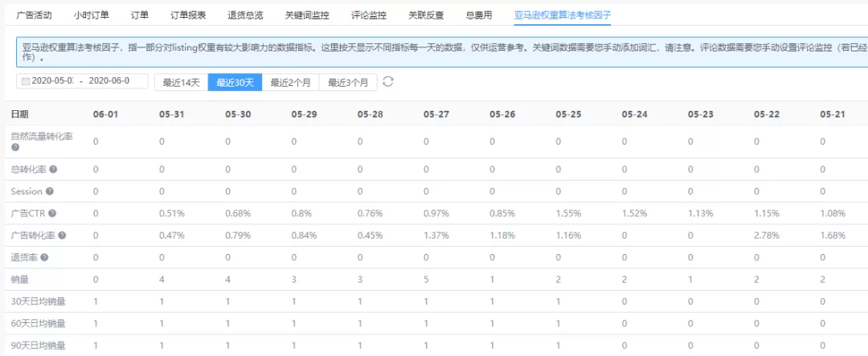
Task: Click help icon beside 总转化率
Action: pos(54,169)
